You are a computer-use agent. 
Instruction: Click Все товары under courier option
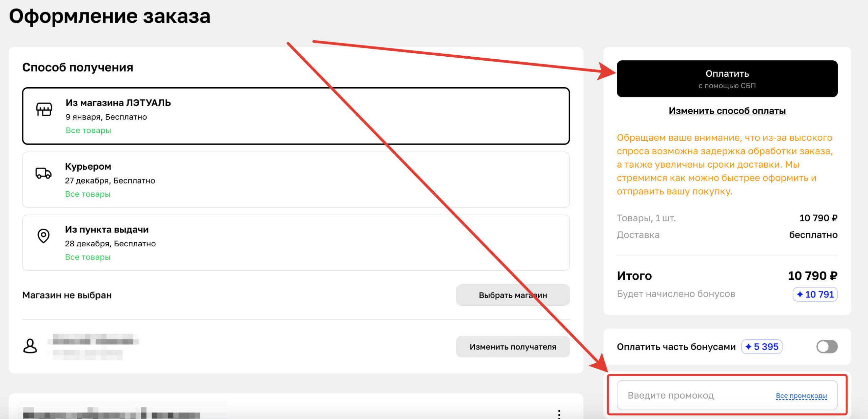87,194
